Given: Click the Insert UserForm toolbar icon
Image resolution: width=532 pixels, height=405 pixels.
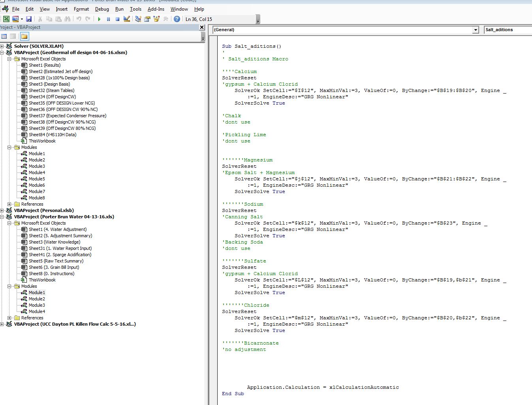Looking at the screenshot, I should pos(15,19).
